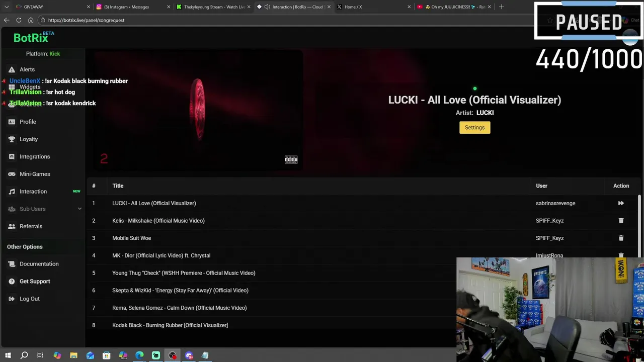Reload the current browser page
Screen dimensions: 644x362
coord(19,20)
